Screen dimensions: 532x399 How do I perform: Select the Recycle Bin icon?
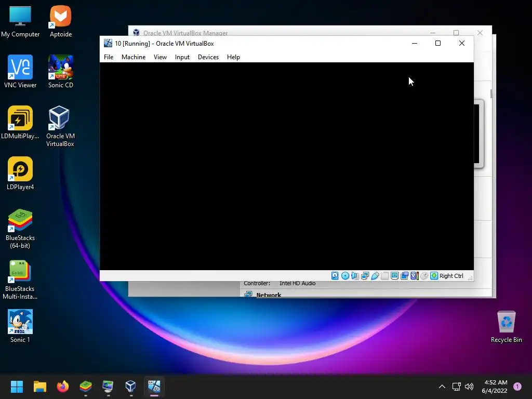coord(506,327)
